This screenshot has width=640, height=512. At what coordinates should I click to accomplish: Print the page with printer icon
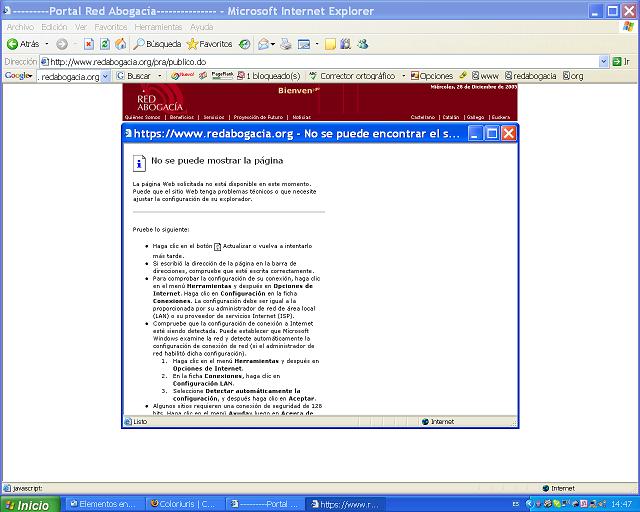(286, 44)
